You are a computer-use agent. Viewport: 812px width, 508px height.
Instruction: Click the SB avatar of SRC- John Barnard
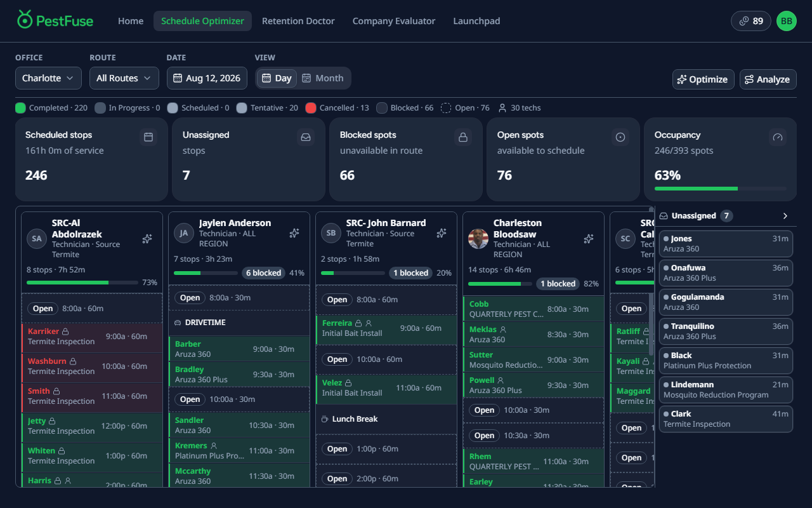331,233
